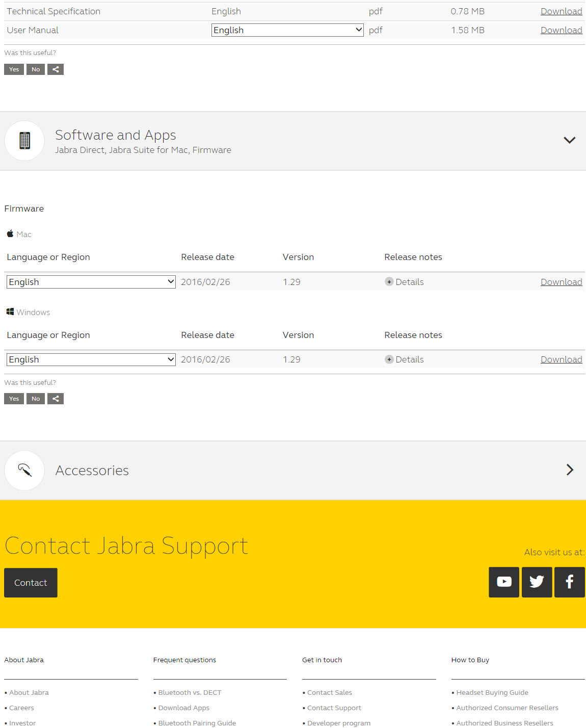
Task: Share feedback under the firmware section
Action: point(56,399)
